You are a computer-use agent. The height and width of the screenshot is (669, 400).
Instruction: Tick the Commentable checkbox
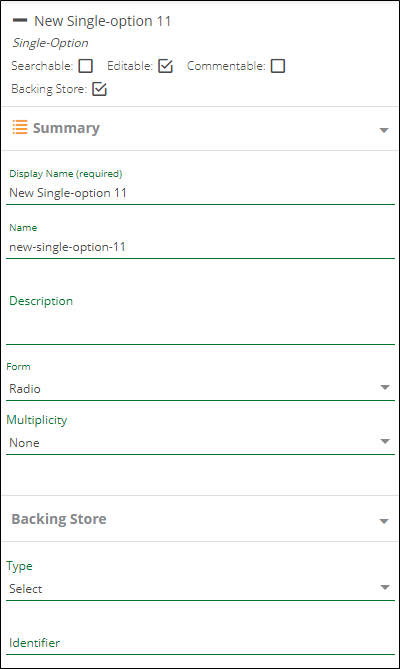click(x=278, y=66)
